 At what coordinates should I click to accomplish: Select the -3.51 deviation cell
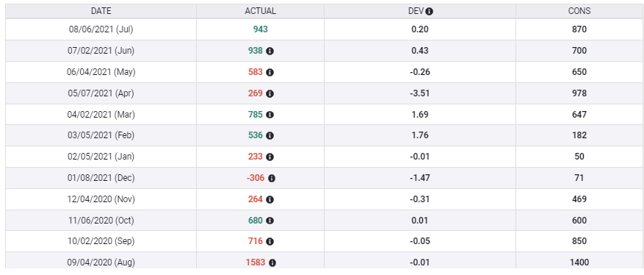419,93
